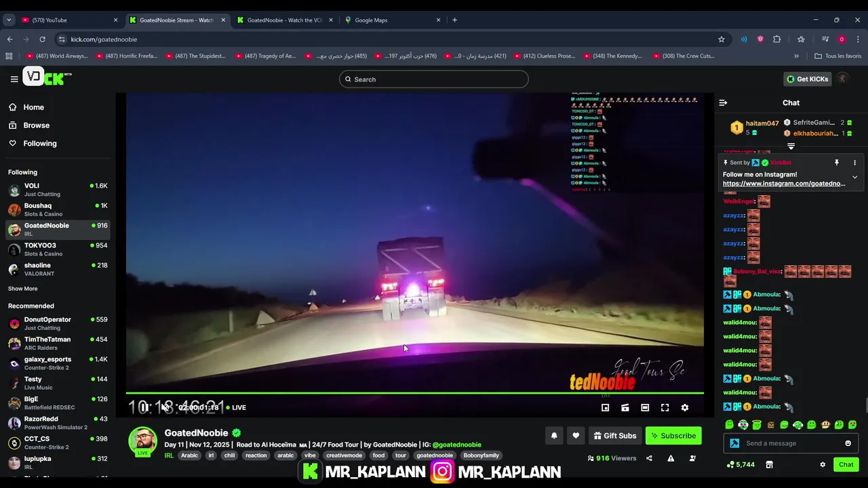Collapse the chat panel arrow icon
Viewport: 868px width, 488px height.
tap(723, 103)
